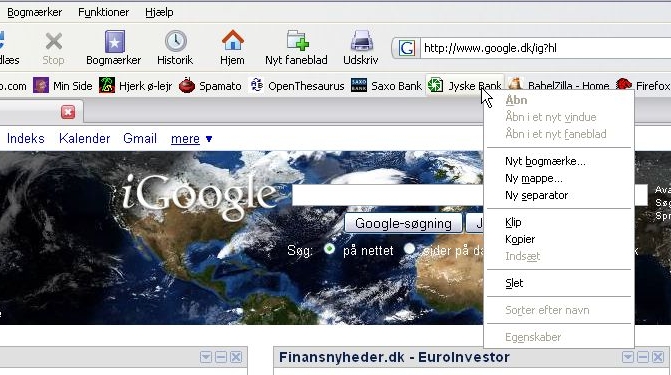Open the Historik clock icon
This screenshot has height=375, width=671.
coord(175,42)
